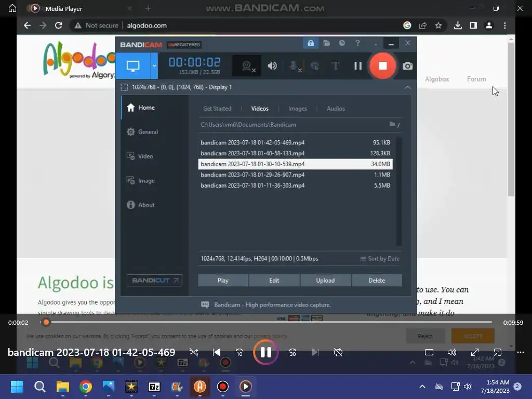The image size is (532, 399).
Task: Open Media Player subtitles icon
Action: [x=429, y=353]
